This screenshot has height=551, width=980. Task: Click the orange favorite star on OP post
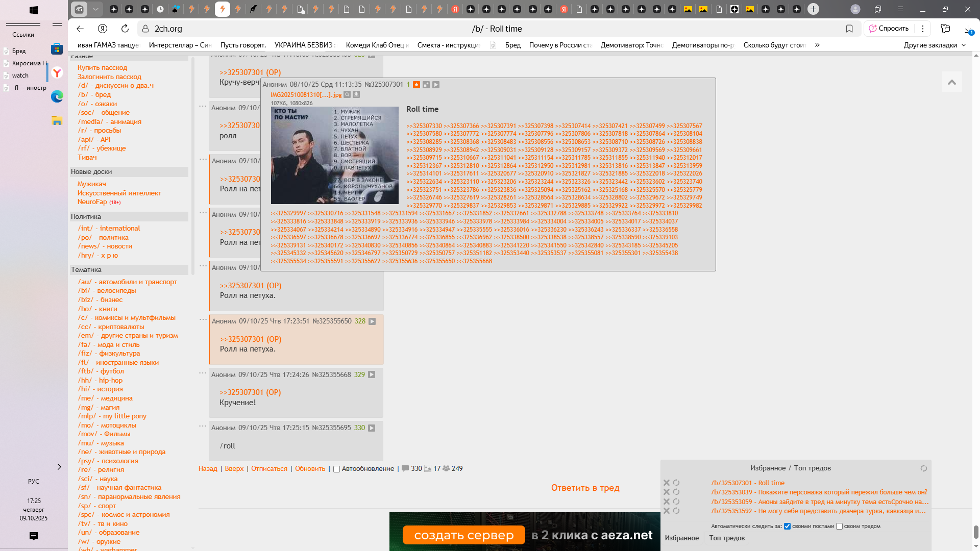(x=416, y=85)
